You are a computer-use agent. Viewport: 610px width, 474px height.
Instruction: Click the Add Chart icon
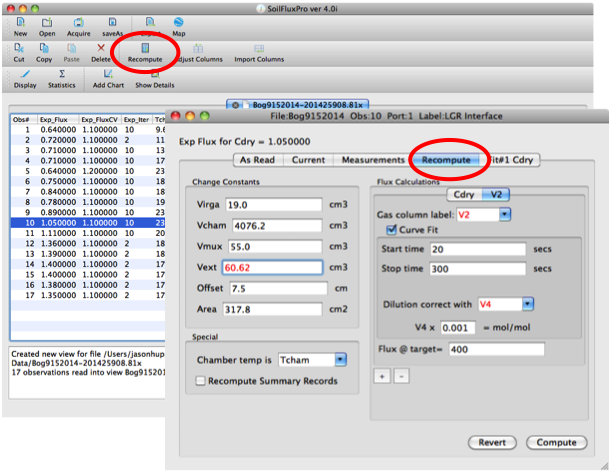tap(108, 79)
